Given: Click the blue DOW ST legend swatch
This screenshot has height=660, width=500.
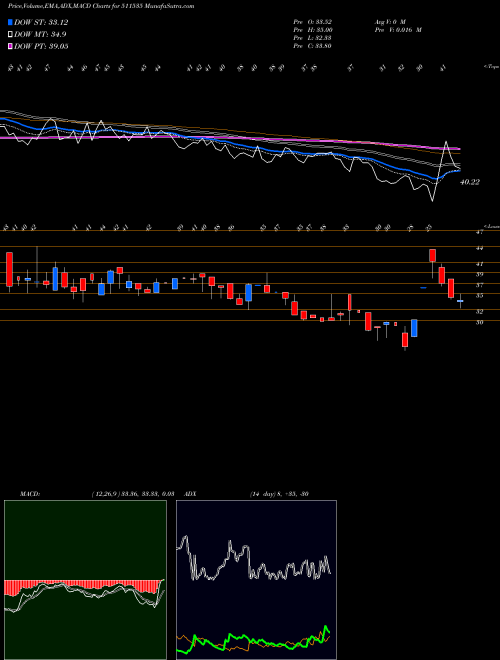Looking at the screenshot, I should click(x=10, y=22).
